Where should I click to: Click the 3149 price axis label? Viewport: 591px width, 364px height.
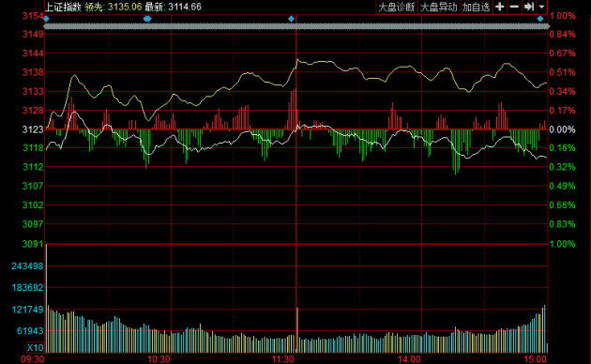(x=33, y=35)
